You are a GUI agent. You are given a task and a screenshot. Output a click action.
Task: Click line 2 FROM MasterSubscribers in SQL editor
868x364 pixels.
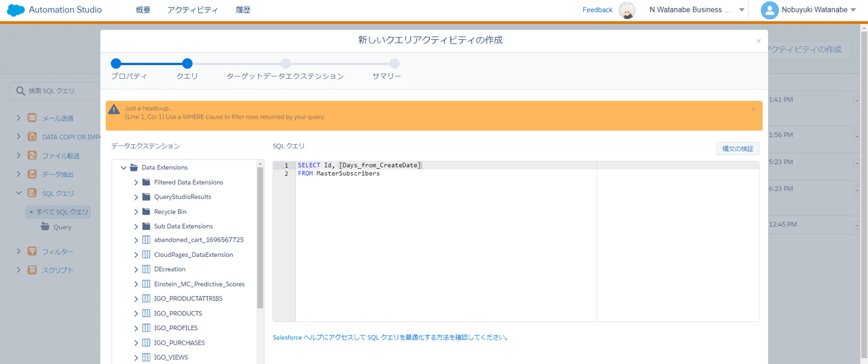[x=339, y=174]
